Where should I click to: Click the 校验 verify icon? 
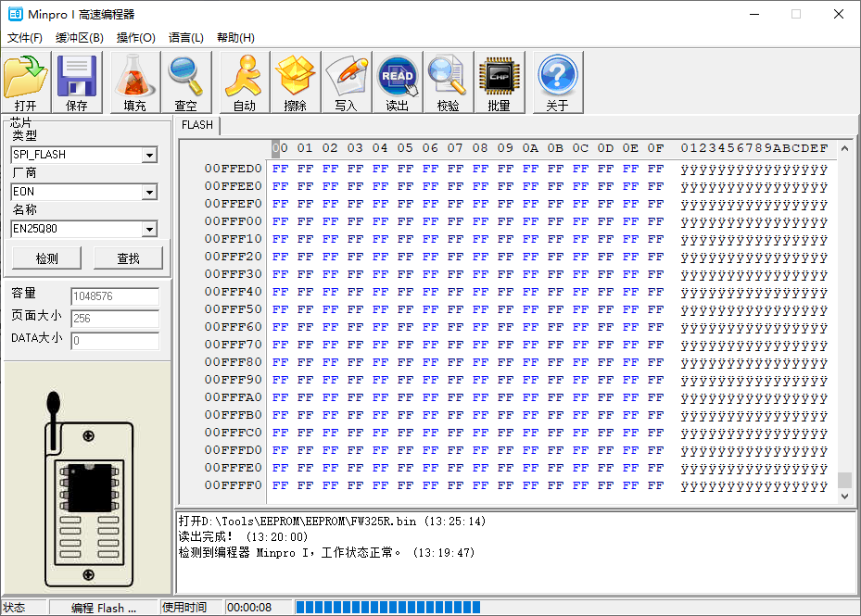click(447, 82)
